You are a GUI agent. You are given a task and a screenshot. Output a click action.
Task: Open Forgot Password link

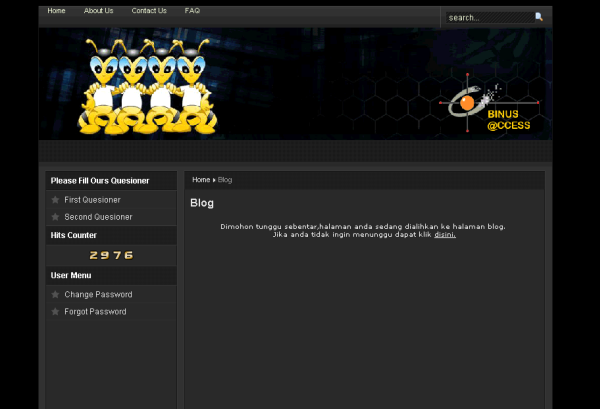point(95,312)
